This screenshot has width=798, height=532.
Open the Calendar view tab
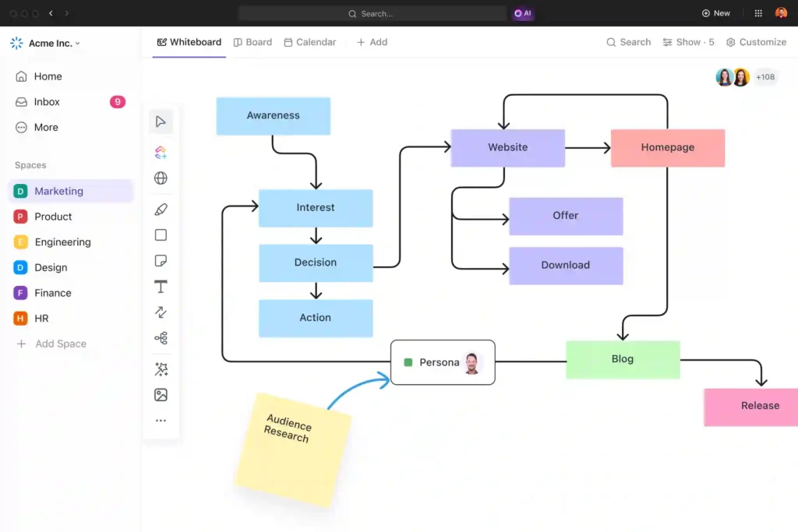(309, 42)
